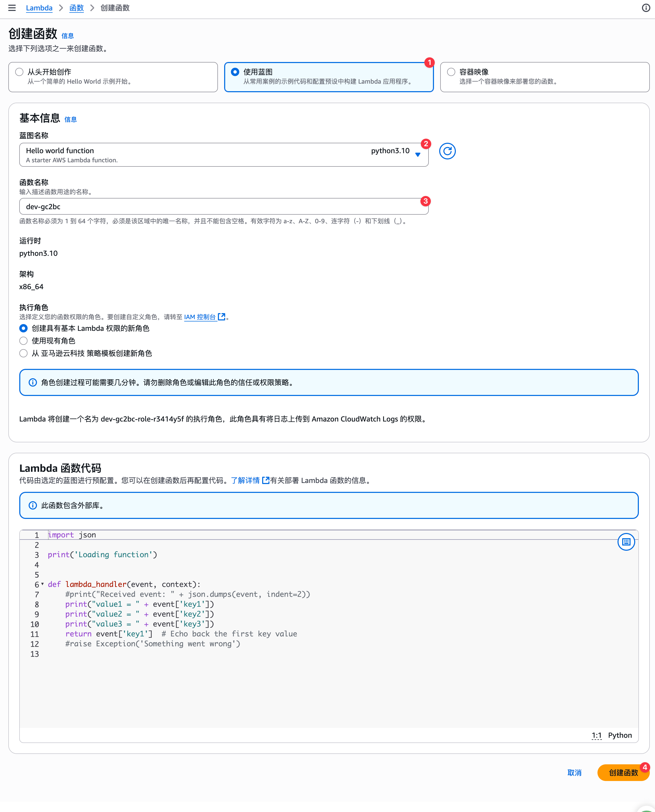Click the info icon in the external libraries notice

pyautogui.click(x=33, y=505)
